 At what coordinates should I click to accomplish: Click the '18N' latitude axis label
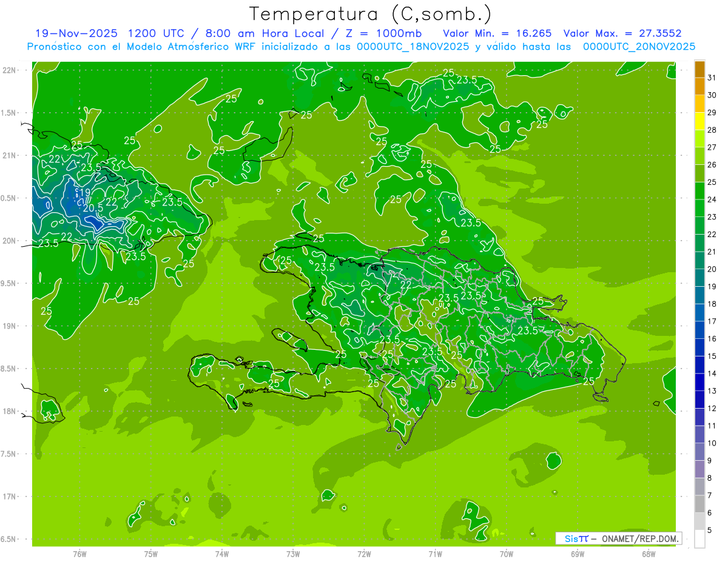pos(9,412)
